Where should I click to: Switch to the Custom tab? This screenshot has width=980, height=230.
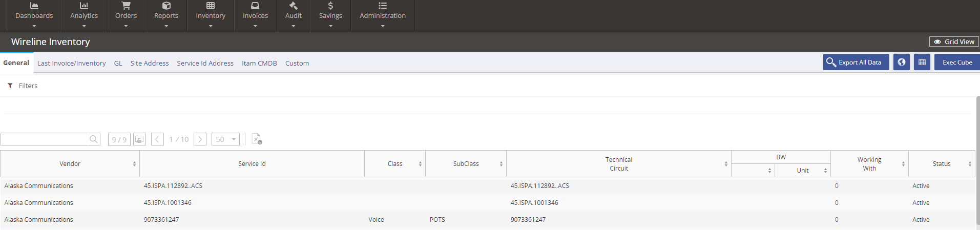[297, 63]
